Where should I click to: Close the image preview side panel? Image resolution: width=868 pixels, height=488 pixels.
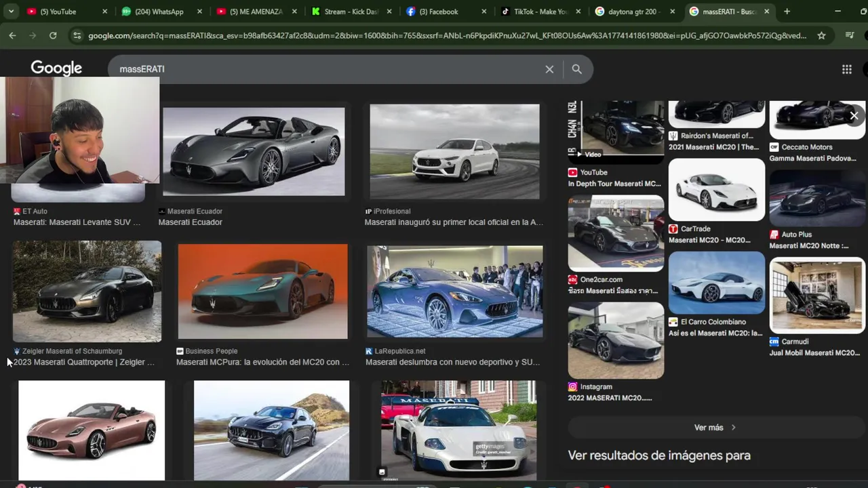(854, 116)
